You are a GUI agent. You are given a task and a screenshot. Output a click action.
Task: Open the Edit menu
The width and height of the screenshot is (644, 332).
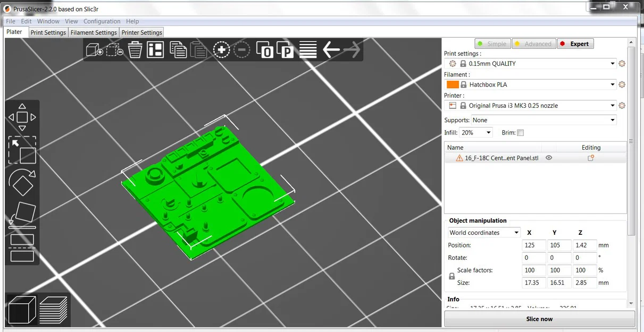(x=27, y=21)
